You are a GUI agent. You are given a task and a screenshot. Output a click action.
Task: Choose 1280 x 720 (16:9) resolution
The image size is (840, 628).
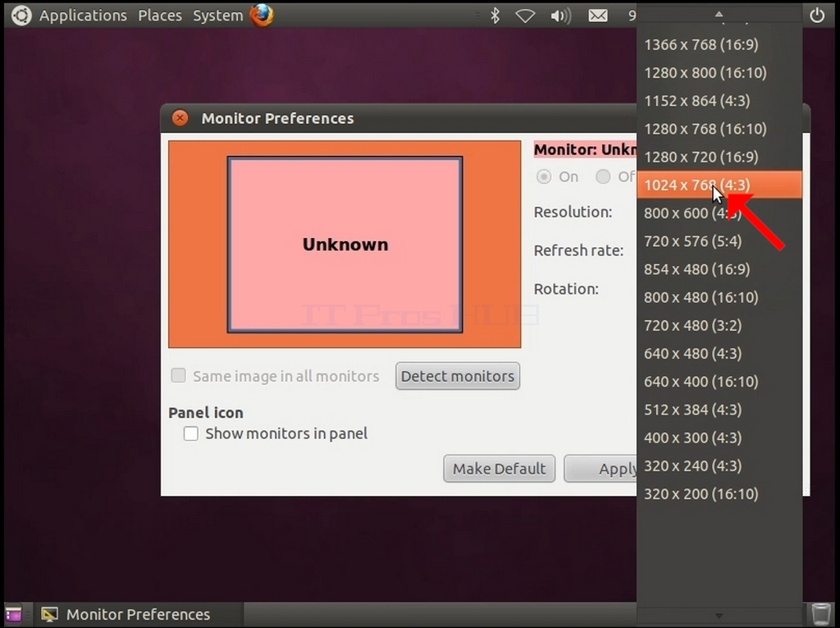pos(719,157)
